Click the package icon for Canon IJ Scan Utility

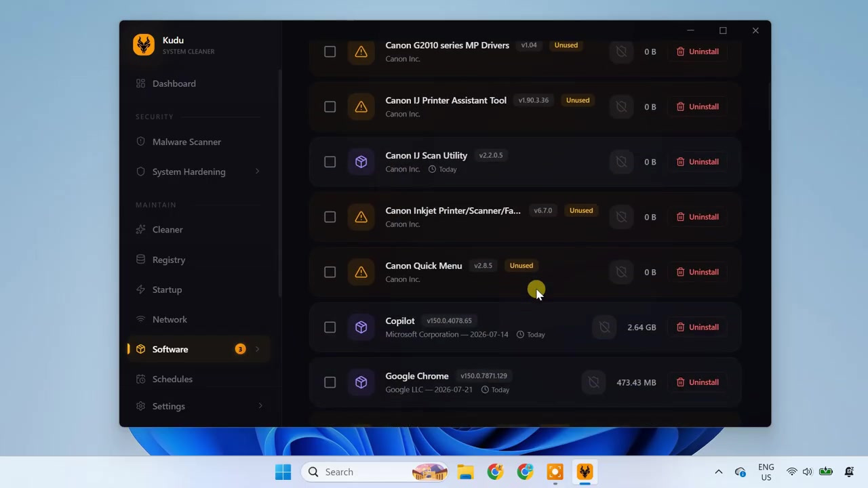coord(361,162)
